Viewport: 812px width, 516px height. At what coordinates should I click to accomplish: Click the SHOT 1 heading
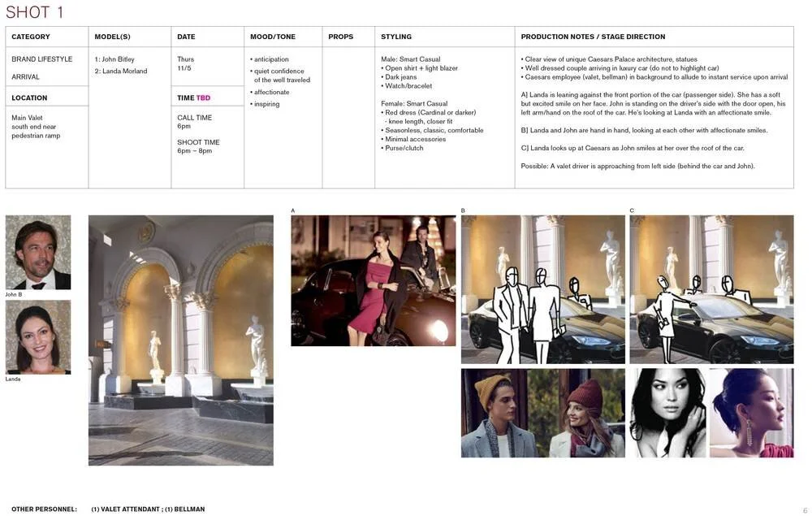click(35, 12)
